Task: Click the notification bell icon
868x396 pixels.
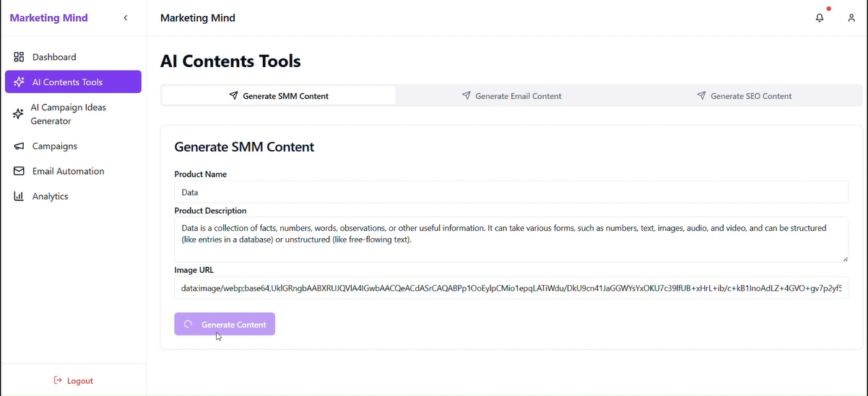Action: click(x=820, y=18)
